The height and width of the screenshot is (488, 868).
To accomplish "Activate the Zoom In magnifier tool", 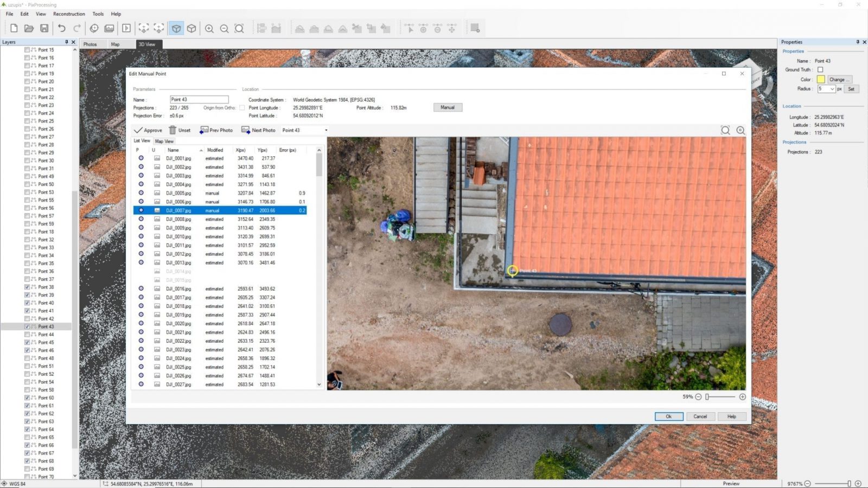I will (209, 28).
